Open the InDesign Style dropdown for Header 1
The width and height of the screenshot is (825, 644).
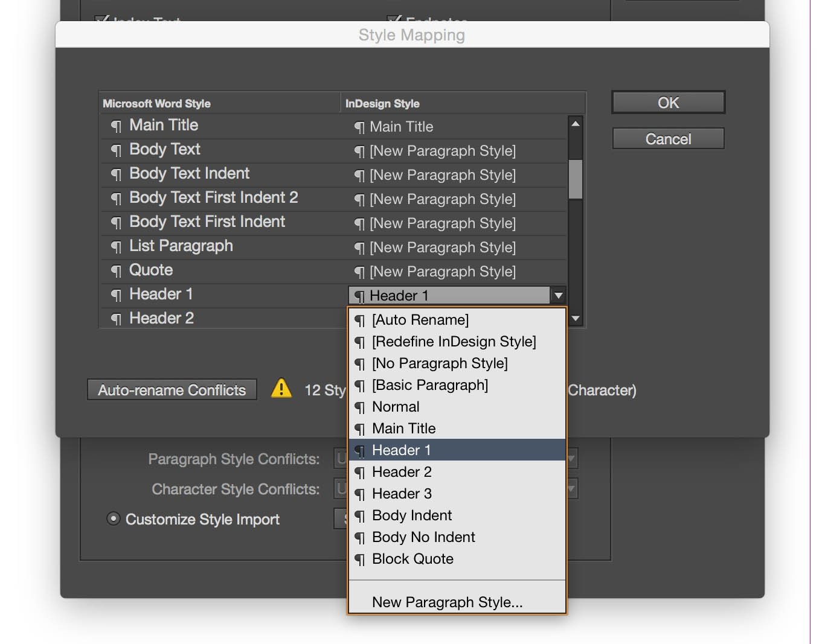click(559, 295)
